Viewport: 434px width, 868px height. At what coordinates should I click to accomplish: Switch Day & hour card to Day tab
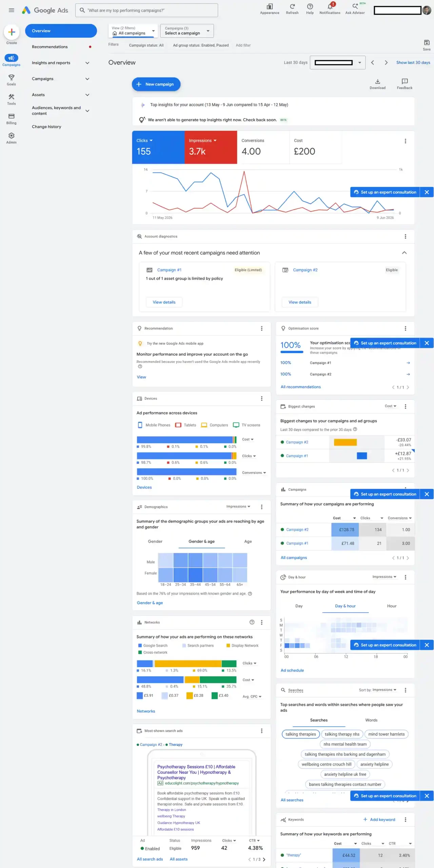299,606
